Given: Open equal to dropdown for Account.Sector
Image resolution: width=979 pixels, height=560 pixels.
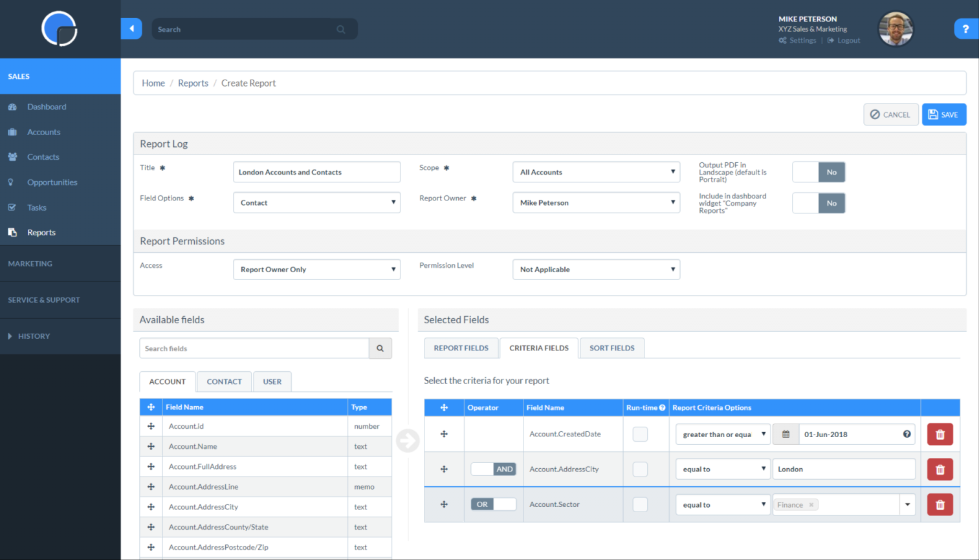Looking at the screenshot, I should (x=723, y=504).
